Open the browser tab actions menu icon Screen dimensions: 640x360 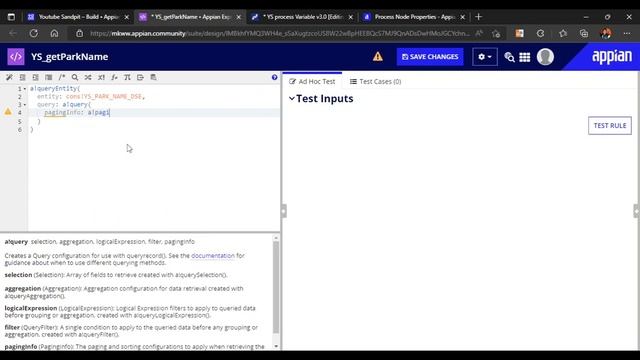(11, 17)
